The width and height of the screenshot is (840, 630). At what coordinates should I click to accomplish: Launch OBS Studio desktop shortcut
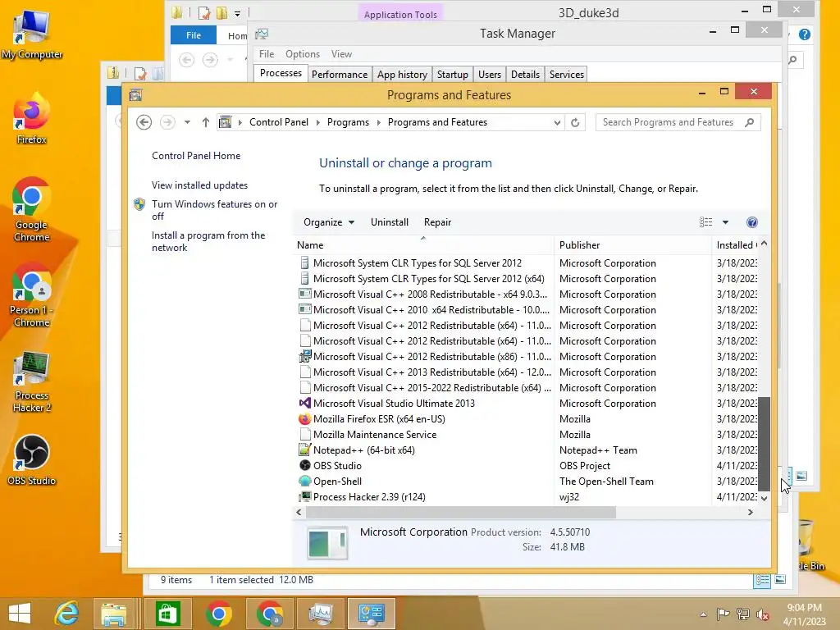(x=31, y=461)
